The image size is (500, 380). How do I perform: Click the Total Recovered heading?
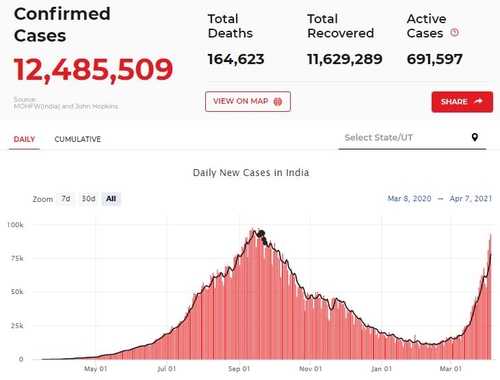click(x=340, y=26)
